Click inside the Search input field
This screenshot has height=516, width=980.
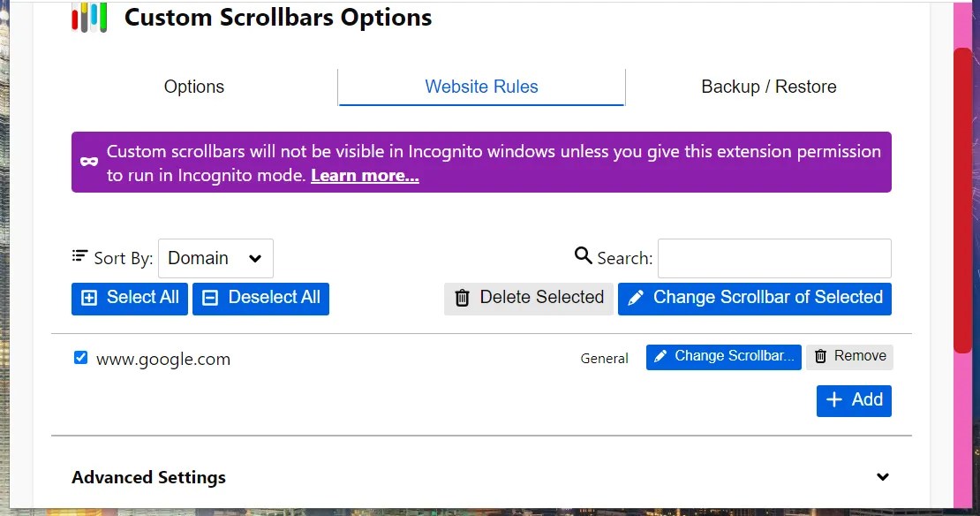tap(774, 257)
